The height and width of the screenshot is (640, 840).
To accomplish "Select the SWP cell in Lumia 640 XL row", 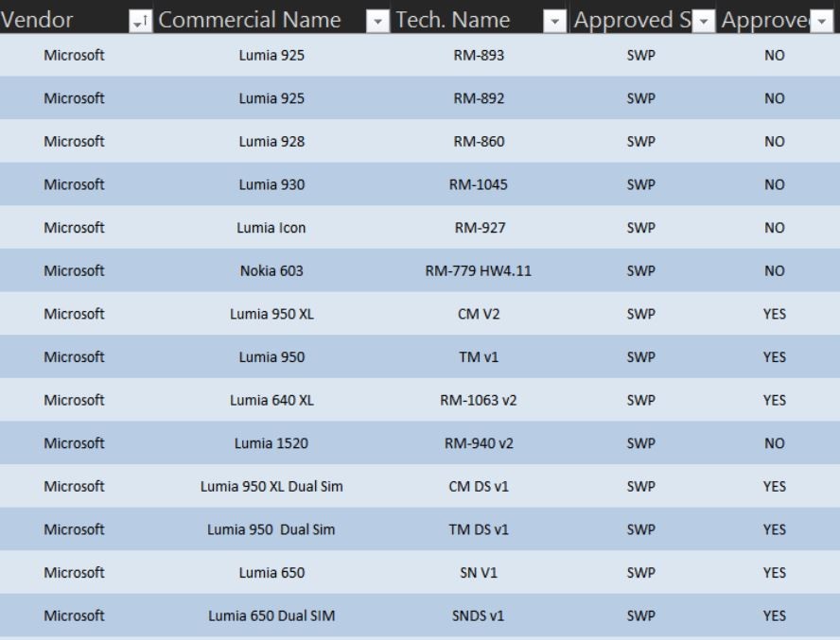I will point(642,400).
